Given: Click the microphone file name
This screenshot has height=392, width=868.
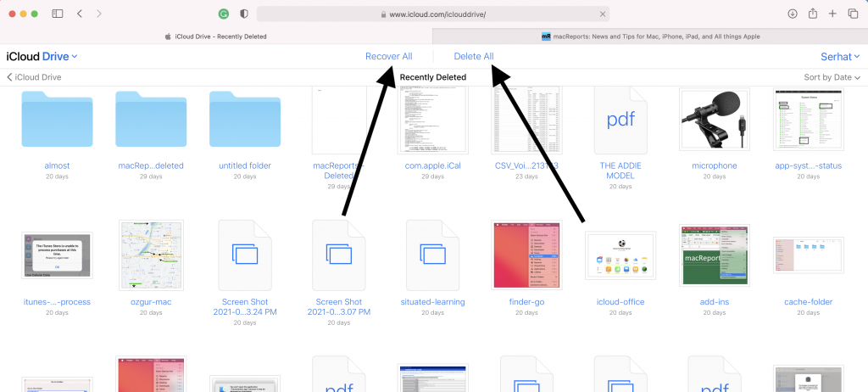Looking at the screenshot, I should [x=714, y=165].
